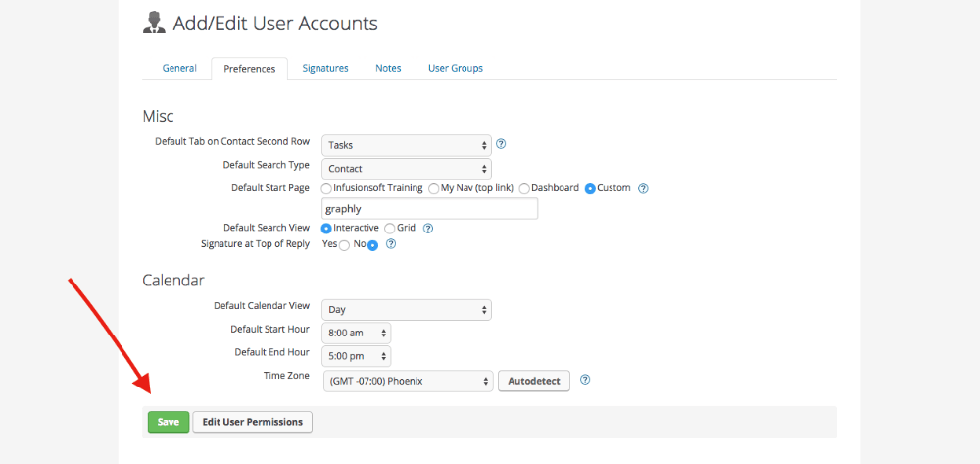980x464 pixels.
Task: Expand the Default Search Type dropdown
Action: 407,169
